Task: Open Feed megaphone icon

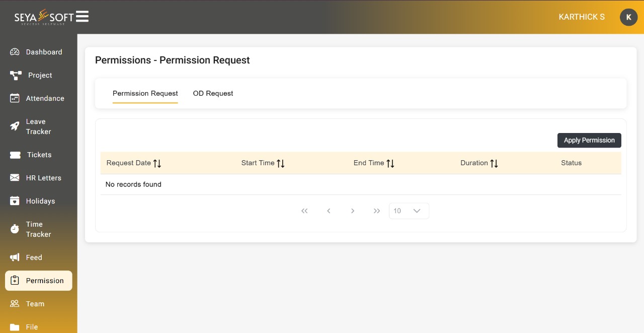Action: 15,257
